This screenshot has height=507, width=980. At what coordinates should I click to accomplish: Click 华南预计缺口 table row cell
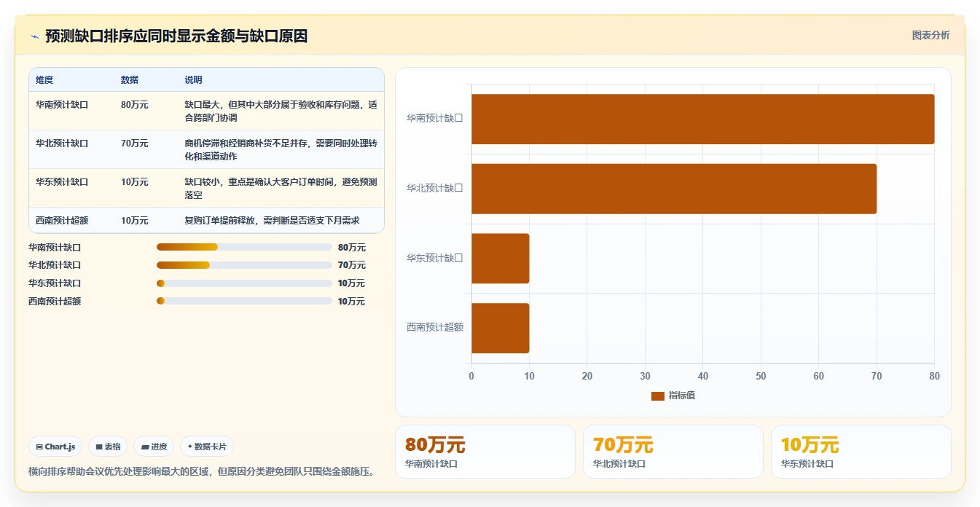tap(62, 105)
